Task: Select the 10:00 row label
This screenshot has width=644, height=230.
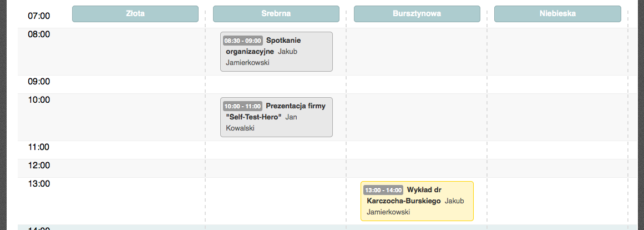Action: tap(39, 99)
